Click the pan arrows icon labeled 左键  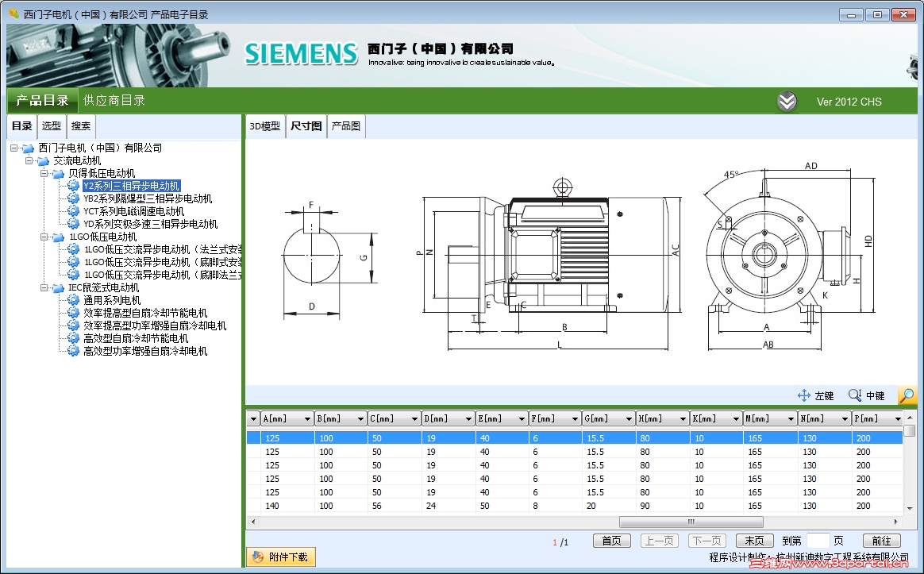click(x=804, y=395)
